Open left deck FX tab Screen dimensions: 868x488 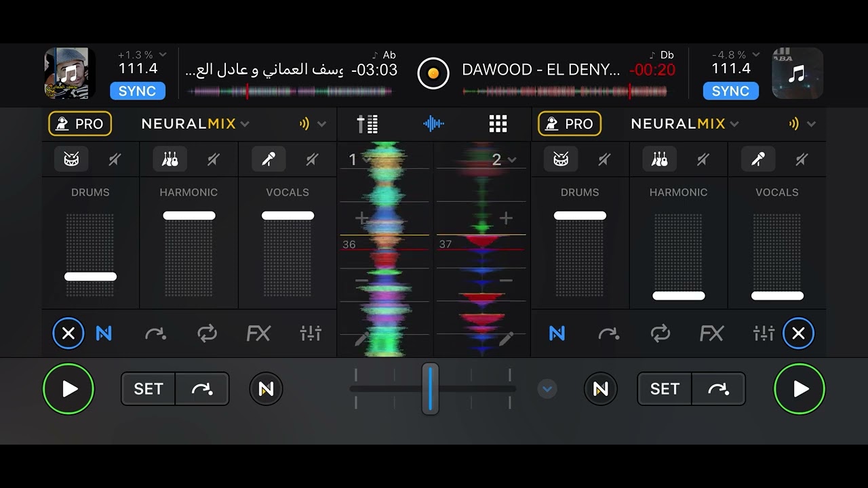click(x=258, y=333)
